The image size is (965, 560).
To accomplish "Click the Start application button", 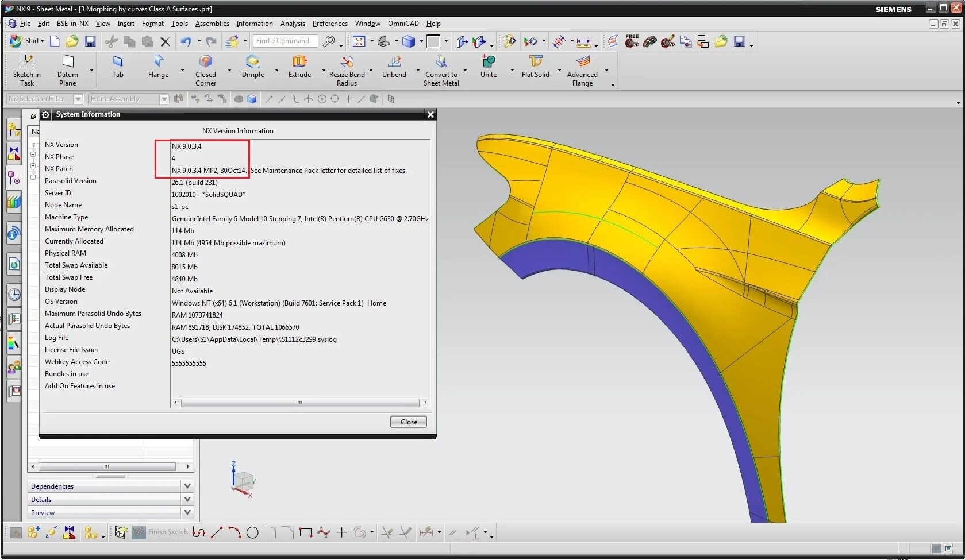I will coord(28,41).
